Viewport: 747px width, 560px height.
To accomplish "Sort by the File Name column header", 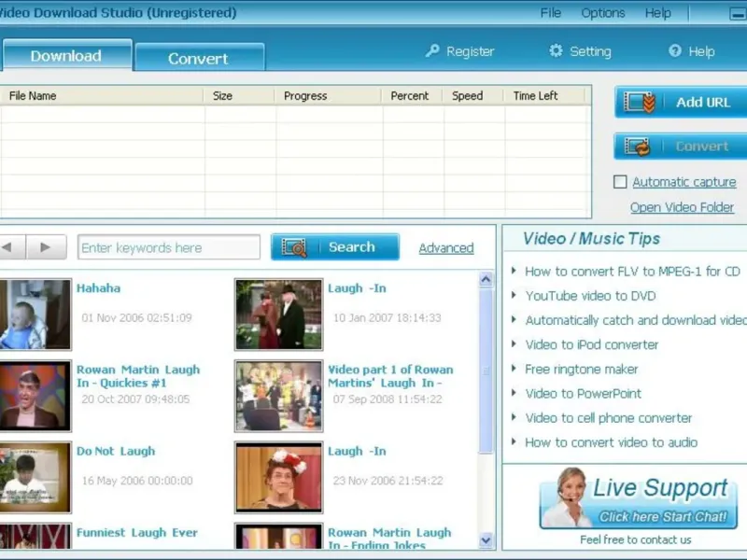I will pyautogui.click(x=102, y=96).
